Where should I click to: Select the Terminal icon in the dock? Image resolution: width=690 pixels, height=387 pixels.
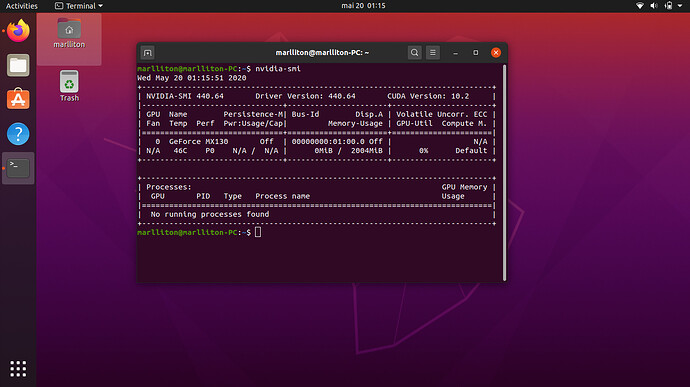point(18,168)
